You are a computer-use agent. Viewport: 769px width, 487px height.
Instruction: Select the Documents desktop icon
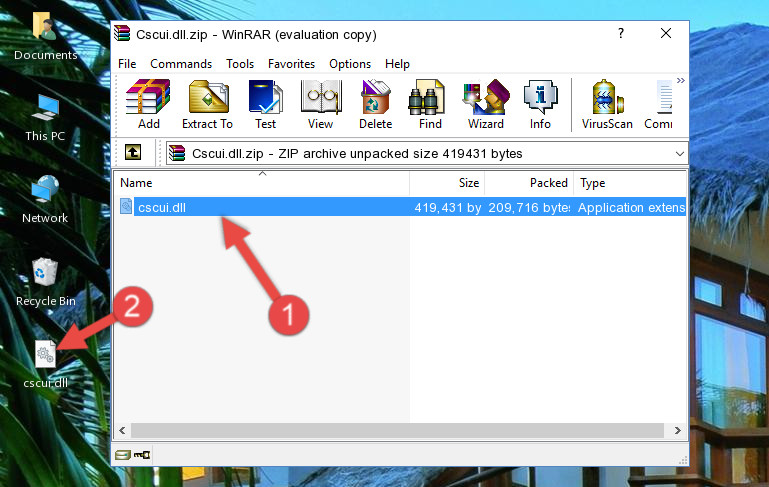point(45,36)
